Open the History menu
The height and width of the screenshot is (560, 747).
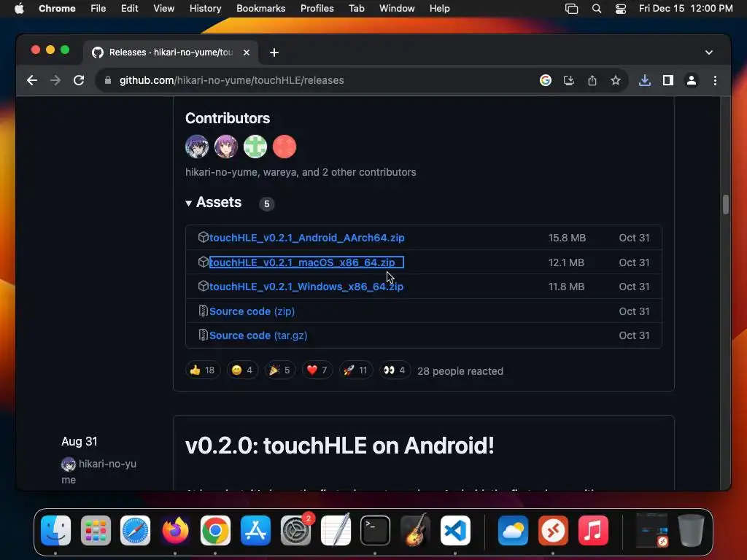pyautogui.click(x=205, y=9)
